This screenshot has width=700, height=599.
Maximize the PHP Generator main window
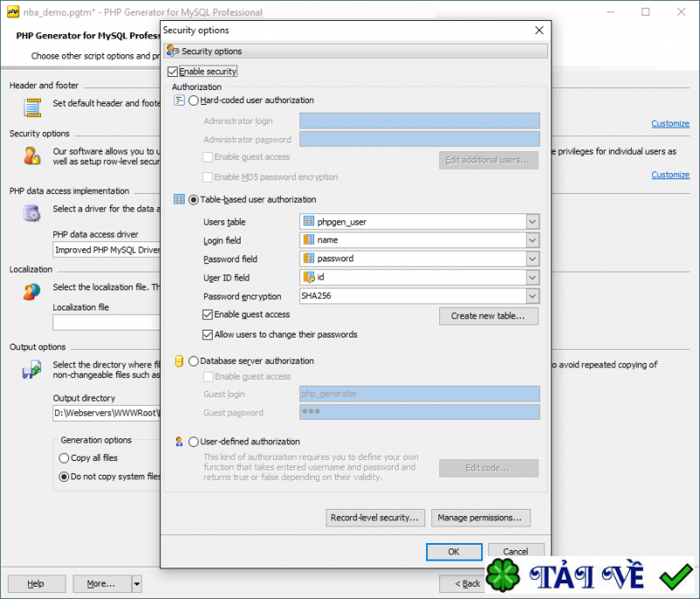pyautogui.click(x=646, y=11)
